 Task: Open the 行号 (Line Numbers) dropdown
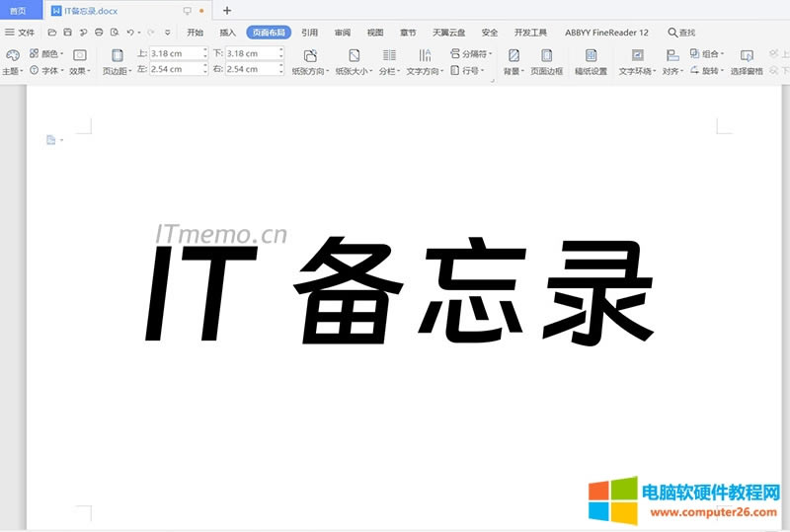[x=467, y=70]
